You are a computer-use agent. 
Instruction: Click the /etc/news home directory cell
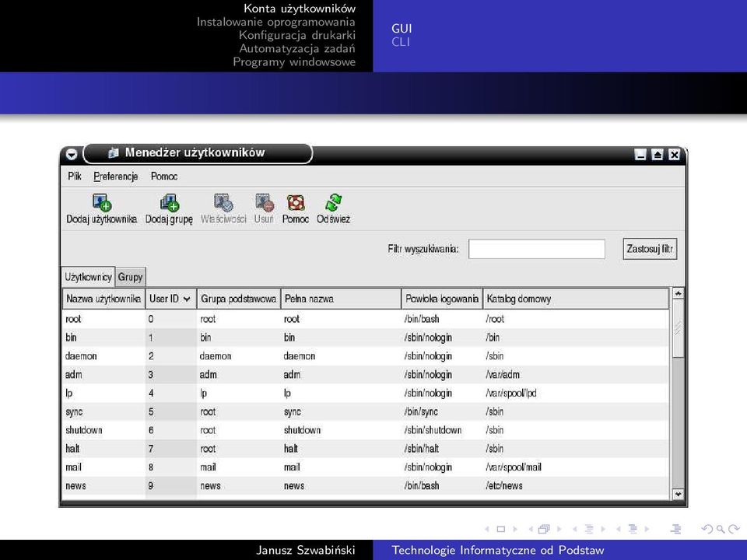504,486
